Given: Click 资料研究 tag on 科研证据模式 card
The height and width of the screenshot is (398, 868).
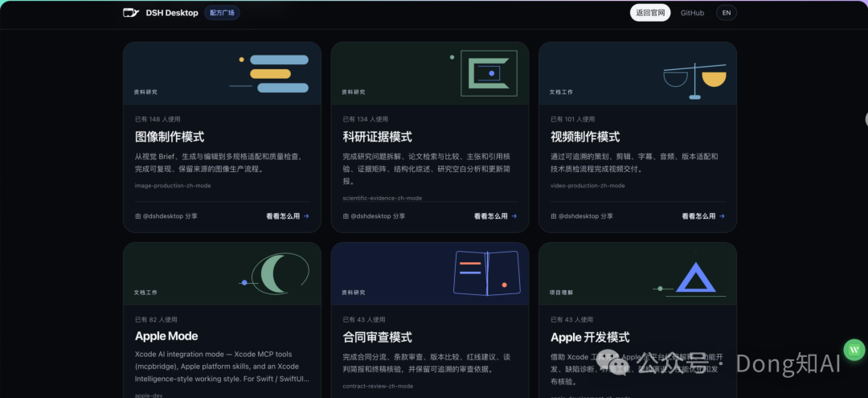Looking at the screenshot, I should coord(353,92).
